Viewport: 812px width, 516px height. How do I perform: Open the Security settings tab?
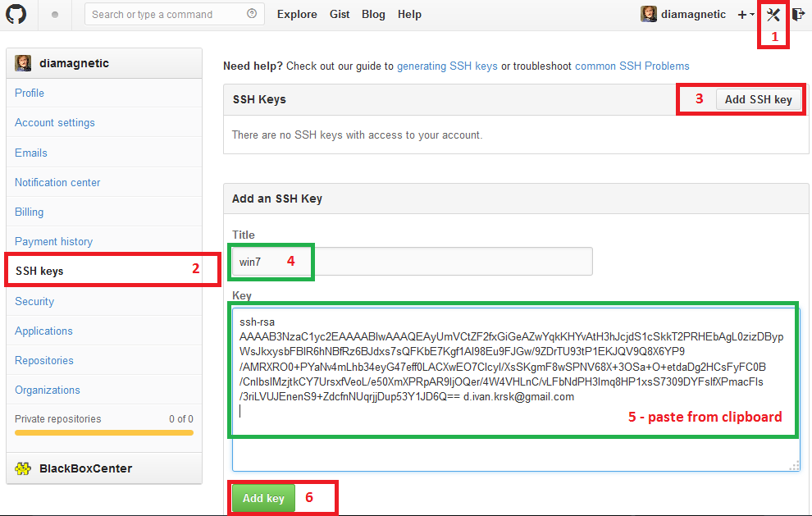(x=34, y=301)
